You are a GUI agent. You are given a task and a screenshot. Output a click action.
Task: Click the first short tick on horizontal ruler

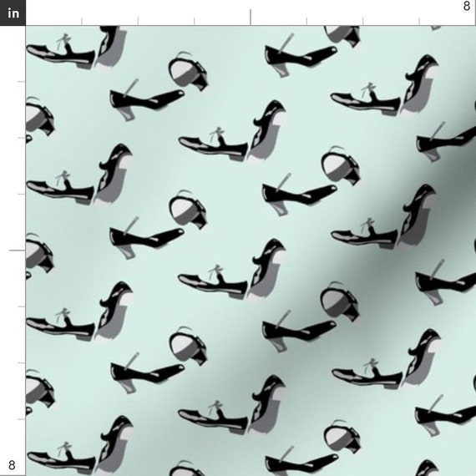(x=82, y=21)
